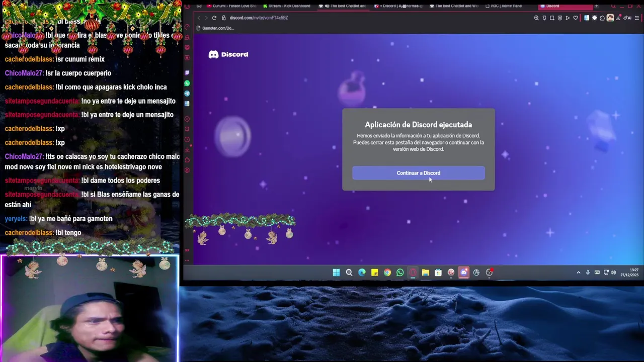This screenshot has width=644, height=362.
Task: Click the discord.com/invite address bar
Action: 259,18
